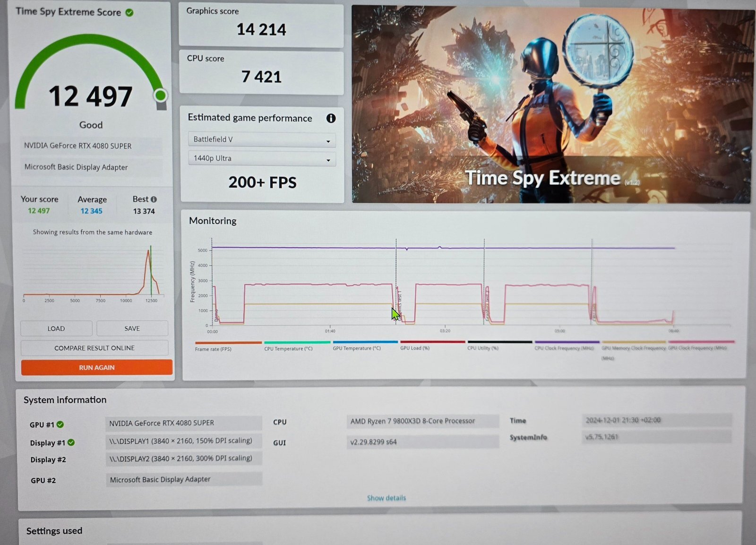Click the info icon beside Best score
The image size is (756, 545).
[154, 199]
